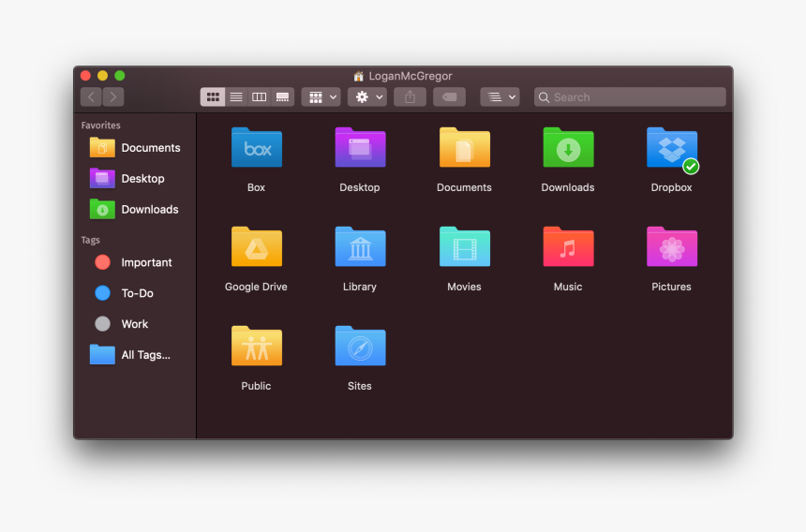Open the Box folder

pyautogui.click(x=257, y=148)
